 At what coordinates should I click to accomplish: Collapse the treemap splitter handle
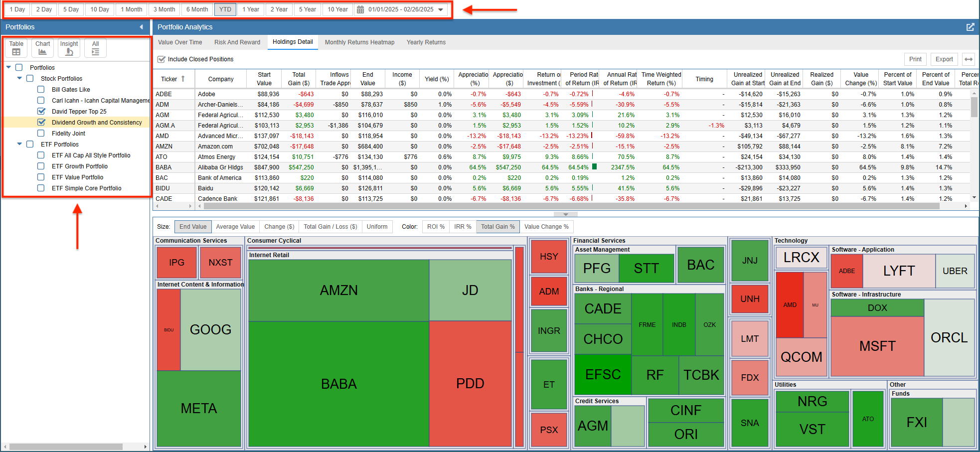(565, 214)
